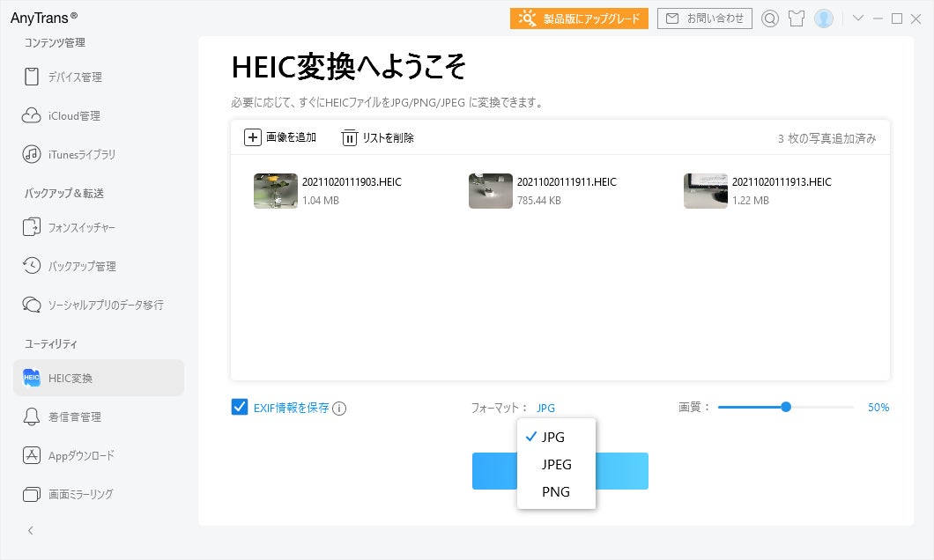Click file name 20211020111913.HEIC
This screenshot has width=934, height=560.
782,182
